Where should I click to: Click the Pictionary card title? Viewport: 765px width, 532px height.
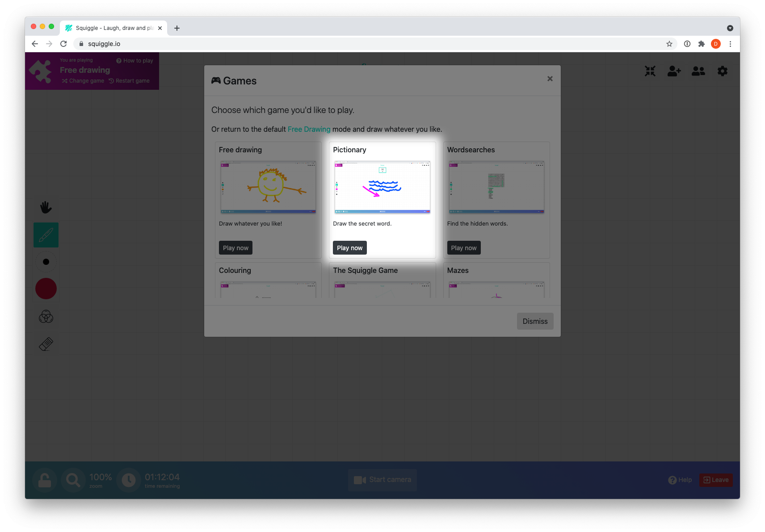(349, 150)
